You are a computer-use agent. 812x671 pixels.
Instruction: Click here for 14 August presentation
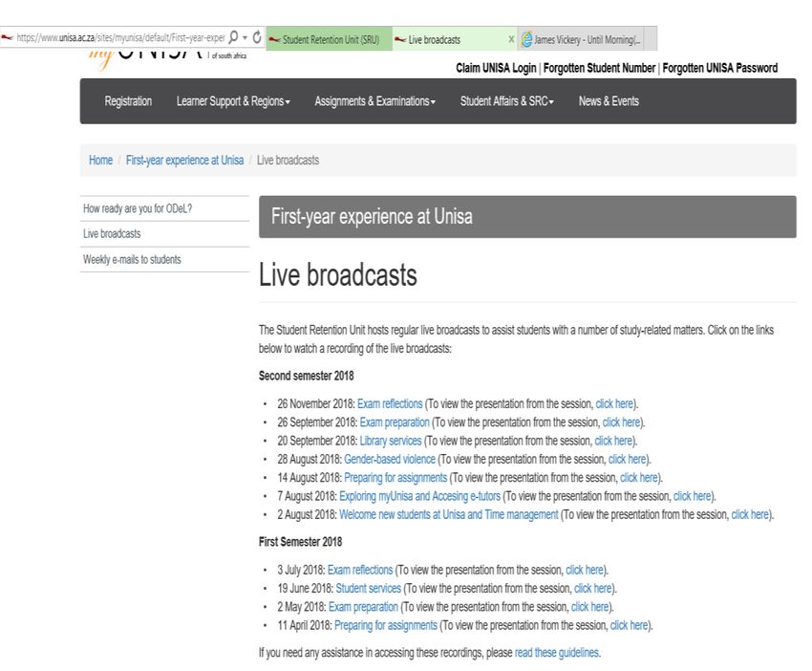[638, 478]
